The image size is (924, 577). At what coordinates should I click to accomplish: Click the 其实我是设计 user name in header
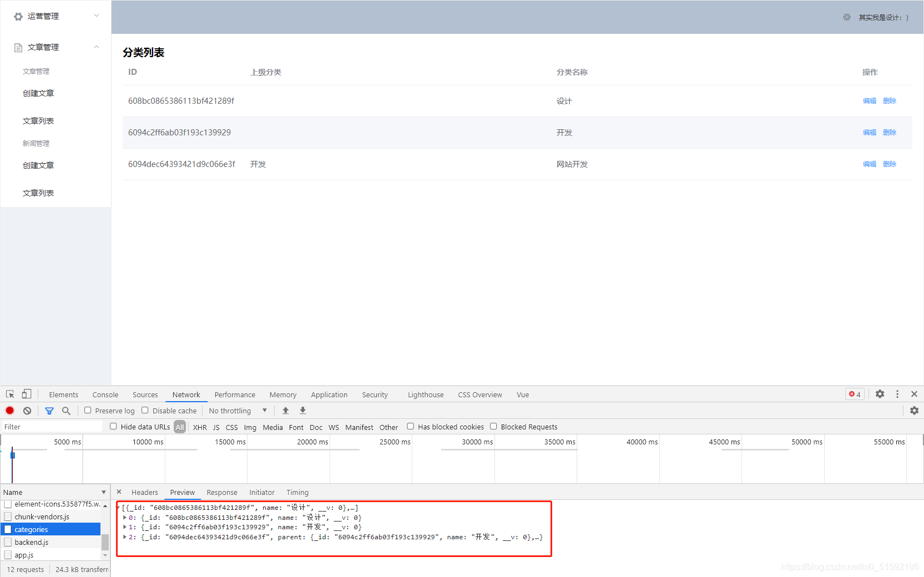[884, 18]
